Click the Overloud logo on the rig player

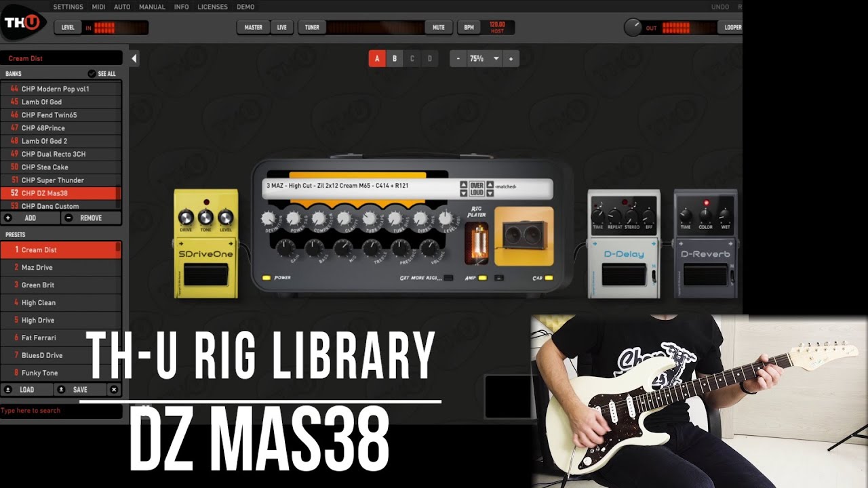coord(477,188)
